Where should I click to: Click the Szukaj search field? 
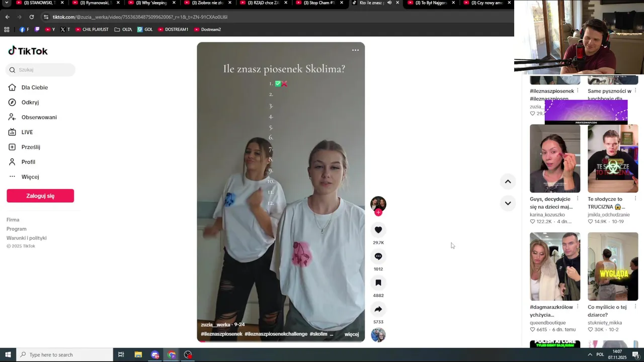click(x=40, y=70)
